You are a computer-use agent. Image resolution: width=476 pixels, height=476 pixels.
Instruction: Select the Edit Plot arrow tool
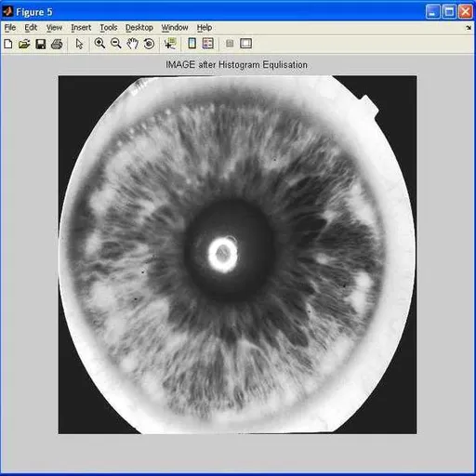click(79, 44)
